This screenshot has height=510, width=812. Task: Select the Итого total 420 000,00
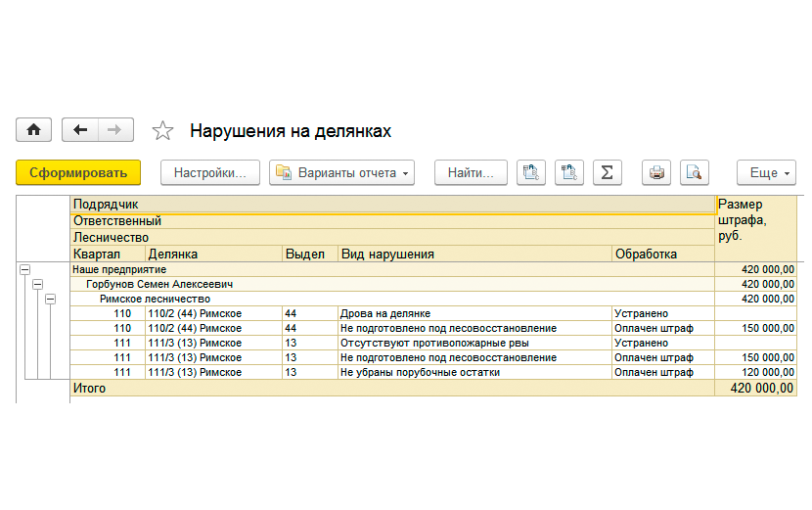point(756,389)
